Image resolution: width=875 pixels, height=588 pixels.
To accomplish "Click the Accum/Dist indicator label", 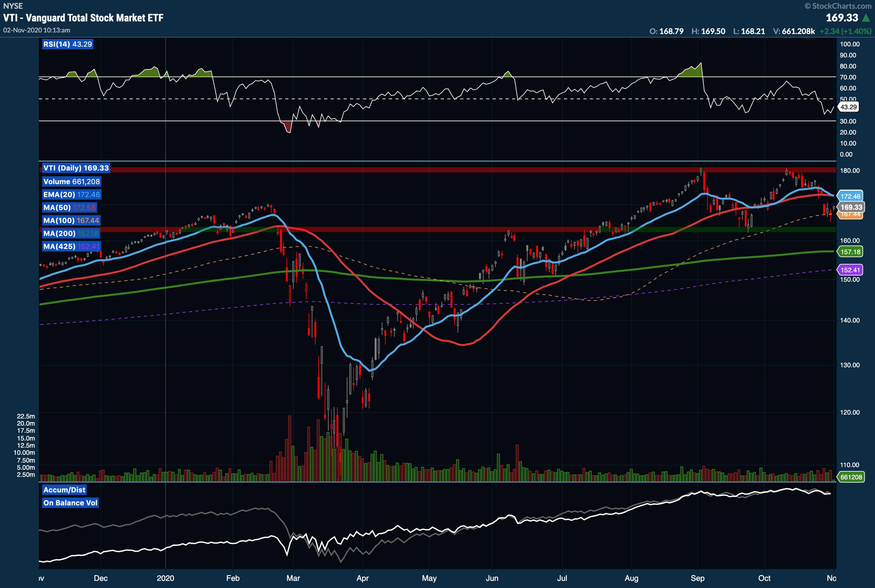I will 64,490.
